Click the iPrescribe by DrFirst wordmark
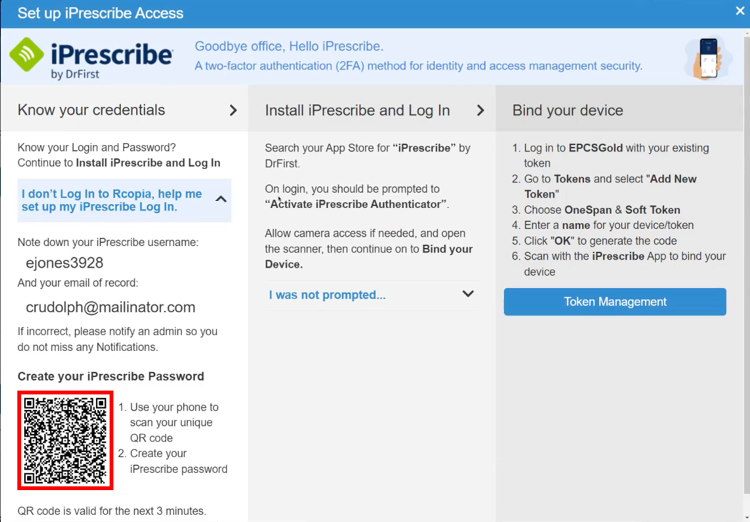Image resolution: width=750 pixels, height=522 pixels. pos(111,59)
